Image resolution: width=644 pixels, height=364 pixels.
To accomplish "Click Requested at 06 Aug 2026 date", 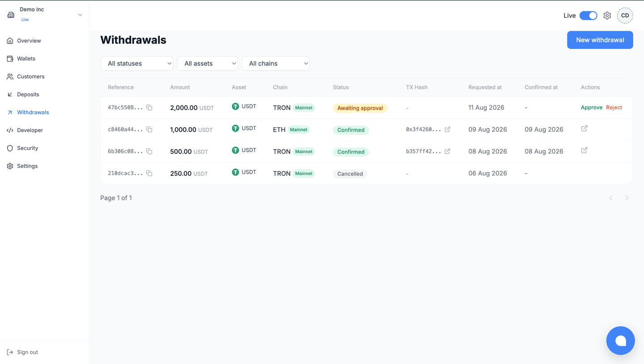I will pyautogui.click(x=487, y=173).
